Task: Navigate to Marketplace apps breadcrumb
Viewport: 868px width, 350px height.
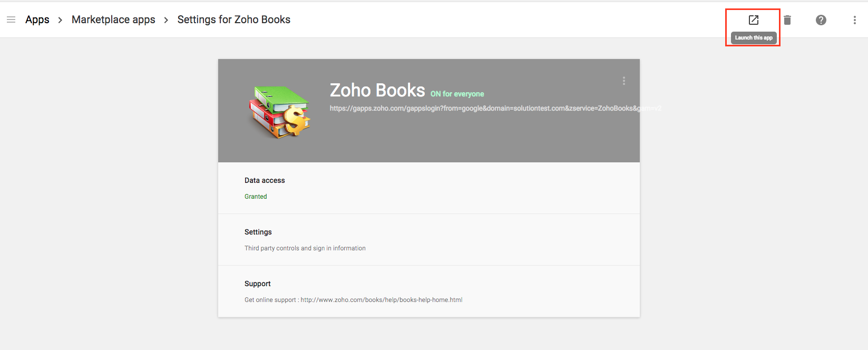Action: 113,20
